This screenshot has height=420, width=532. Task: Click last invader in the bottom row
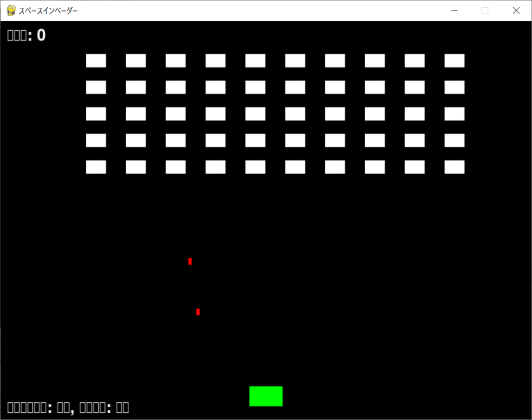click(455, 167)
